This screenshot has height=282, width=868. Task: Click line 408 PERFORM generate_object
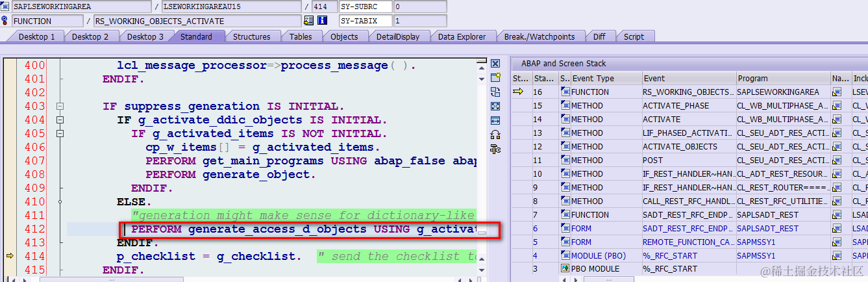pos(230,174)
